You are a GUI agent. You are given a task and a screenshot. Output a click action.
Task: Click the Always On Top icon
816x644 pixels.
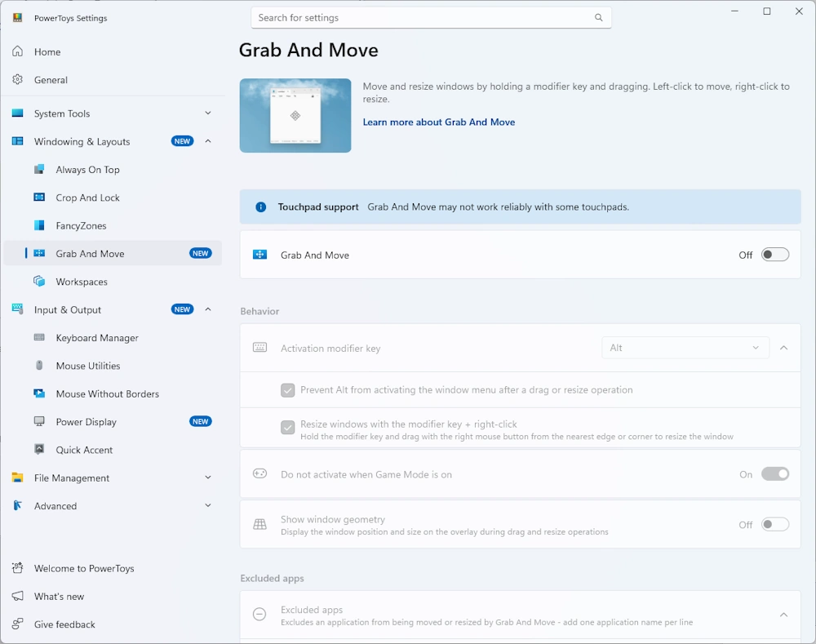[x=39, y=170]
